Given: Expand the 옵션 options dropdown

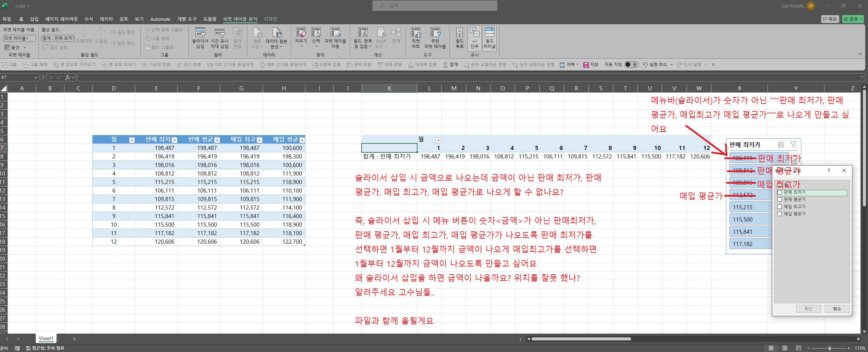Looking at the screenshot, I should point(25,47).
